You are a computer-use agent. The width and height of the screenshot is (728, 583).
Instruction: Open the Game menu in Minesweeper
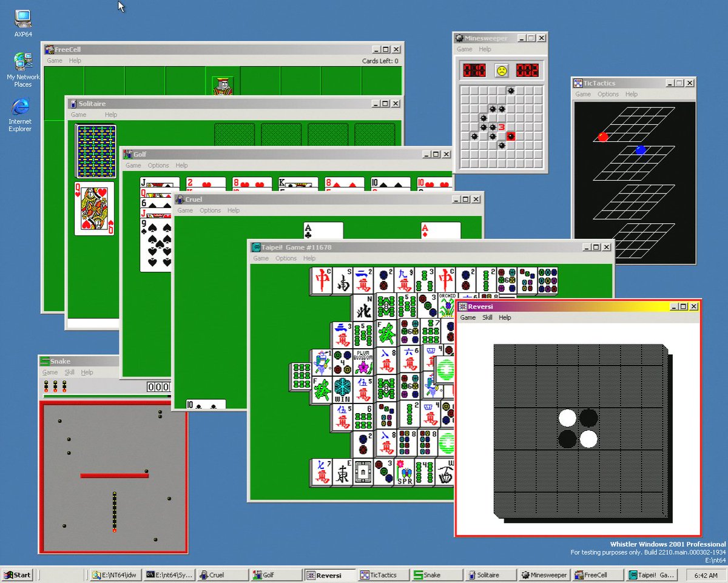[x=465, y=49]
